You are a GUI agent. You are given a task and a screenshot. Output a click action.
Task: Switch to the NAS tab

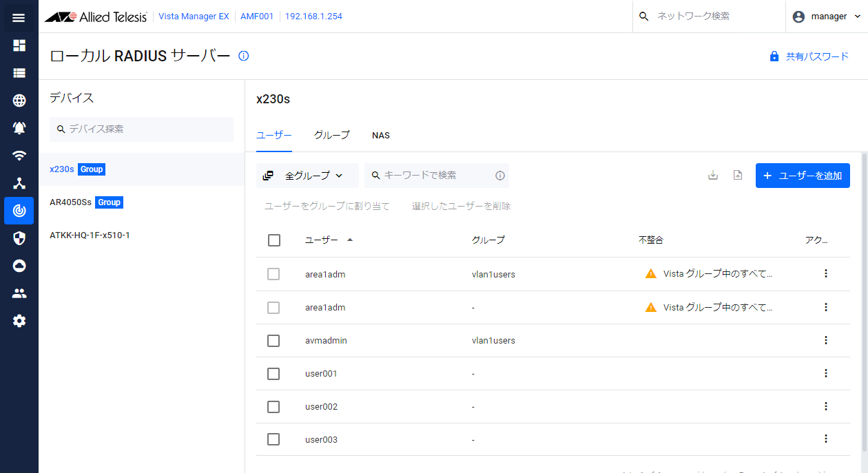381,136
